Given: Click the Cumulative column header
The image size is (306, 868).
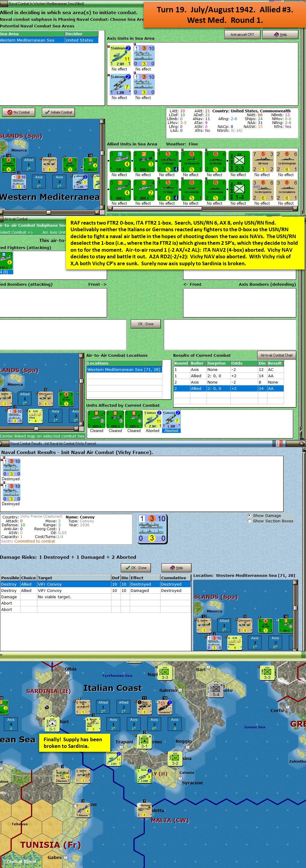Looking at the screenshot, I should pos(175,577).
